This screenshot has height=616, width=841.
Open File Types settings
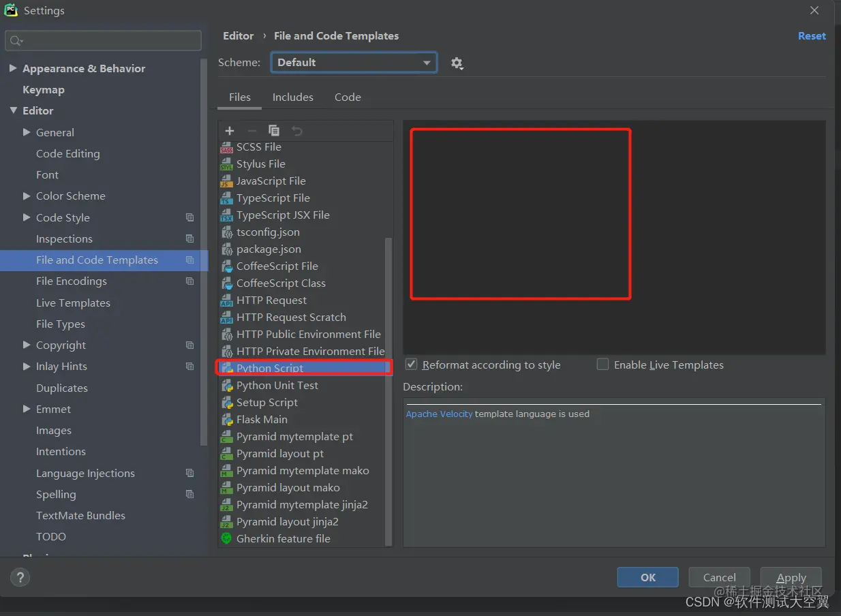(61, 324)
